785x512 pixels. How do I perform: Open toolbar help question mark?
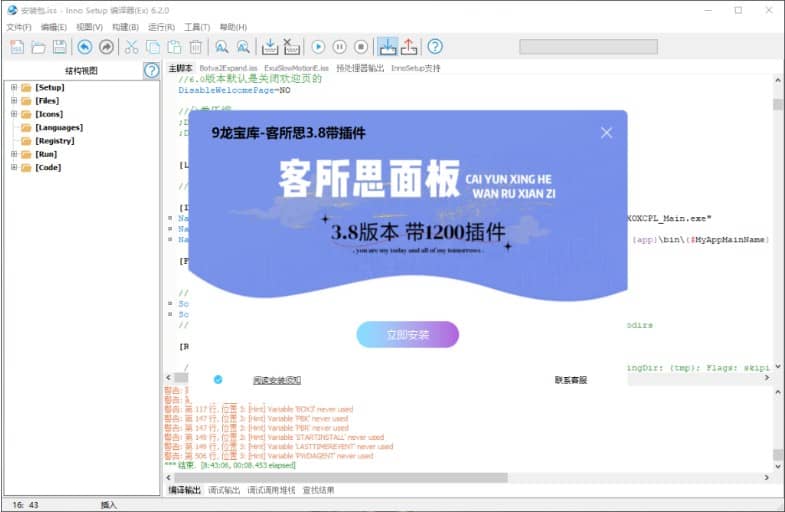435,47
